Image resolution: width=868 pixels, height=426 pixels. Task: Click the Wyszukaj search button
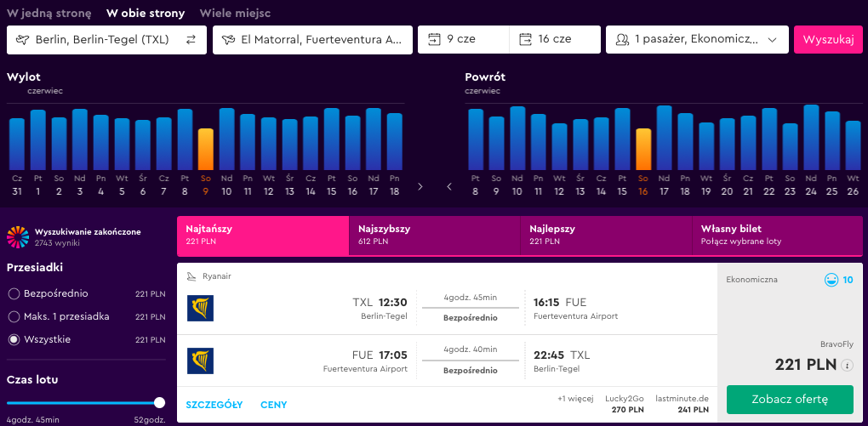[x=828, y=40]
